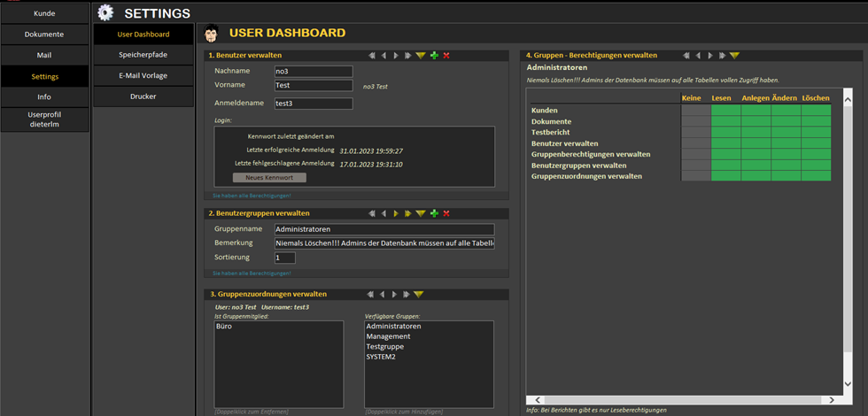The width and height of the screenshot is (868, 416).
Task: Switch to the Dokumente menu item
Action: [44, 35]
